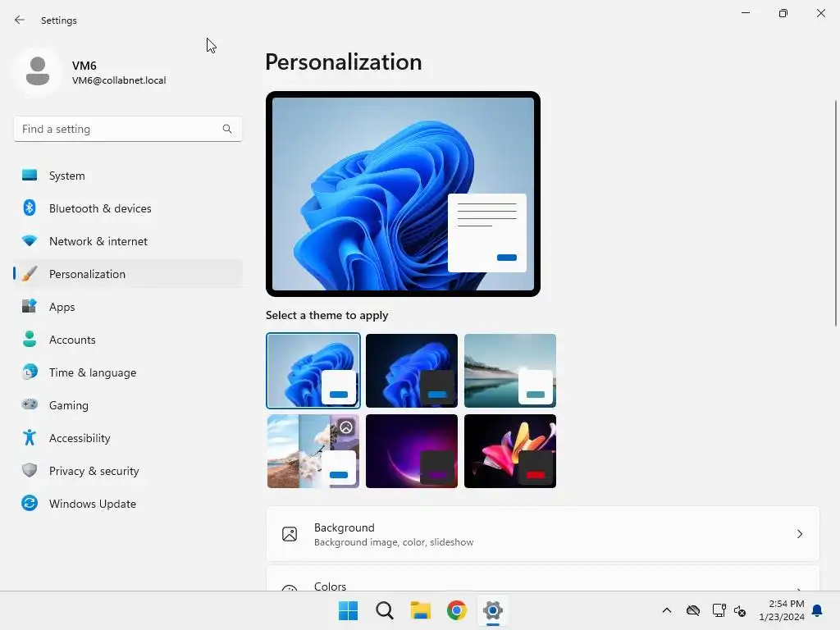Expand Background settings chevron arrow
840x630 pixels.
pos(799,534)
